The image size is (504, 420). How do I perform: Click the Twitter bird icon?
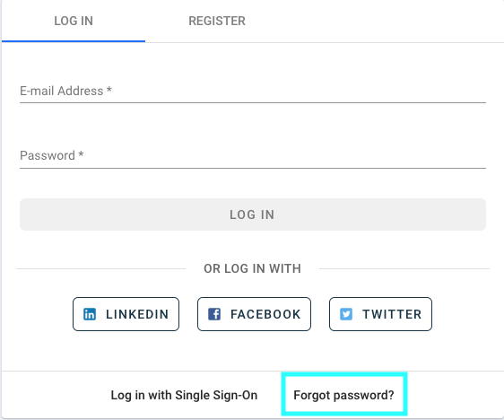[x=346, y=314]
